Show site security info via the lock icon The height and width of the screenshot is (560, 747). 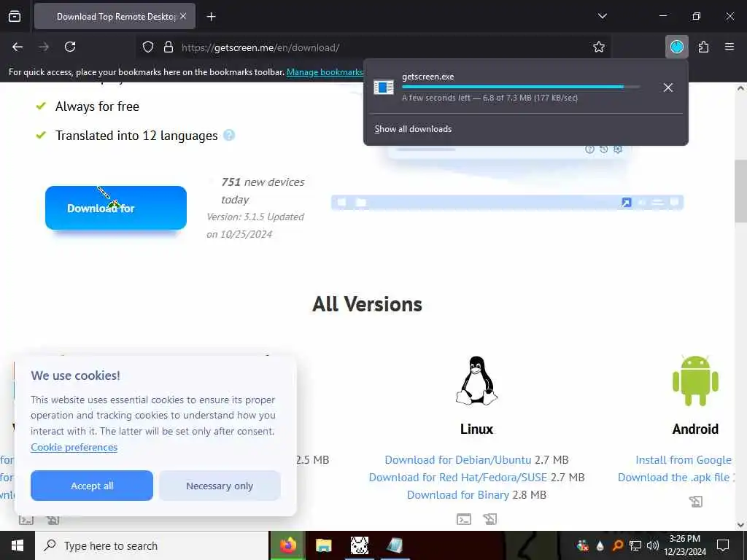(x=169, y=47)
